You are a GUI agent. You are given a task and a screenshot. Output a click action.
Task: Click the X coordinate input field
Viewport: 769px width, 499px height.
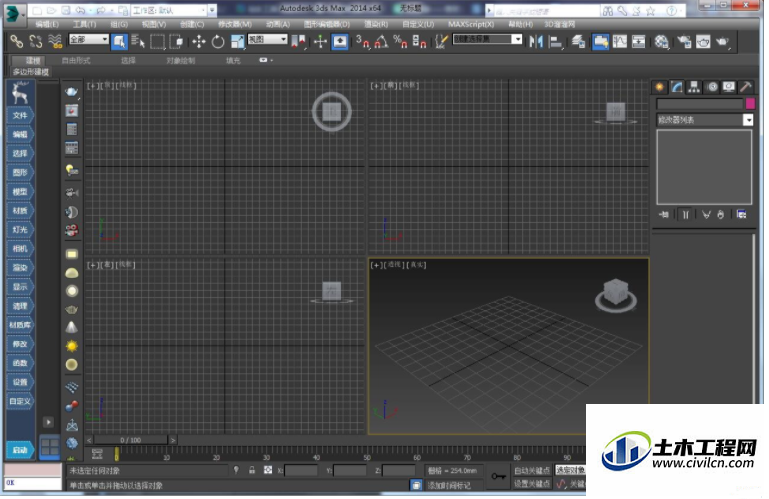301,471
